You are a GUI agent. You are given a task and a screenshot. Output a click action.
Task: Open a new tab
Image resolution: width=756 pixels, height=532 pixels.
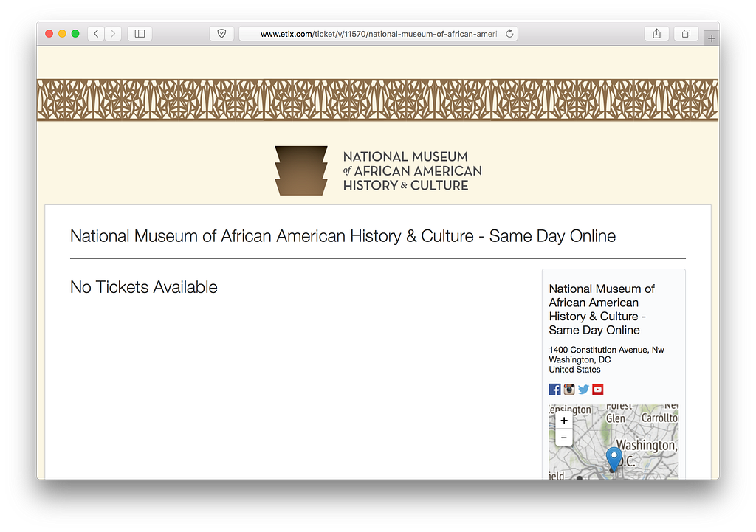tap(712, 38)
